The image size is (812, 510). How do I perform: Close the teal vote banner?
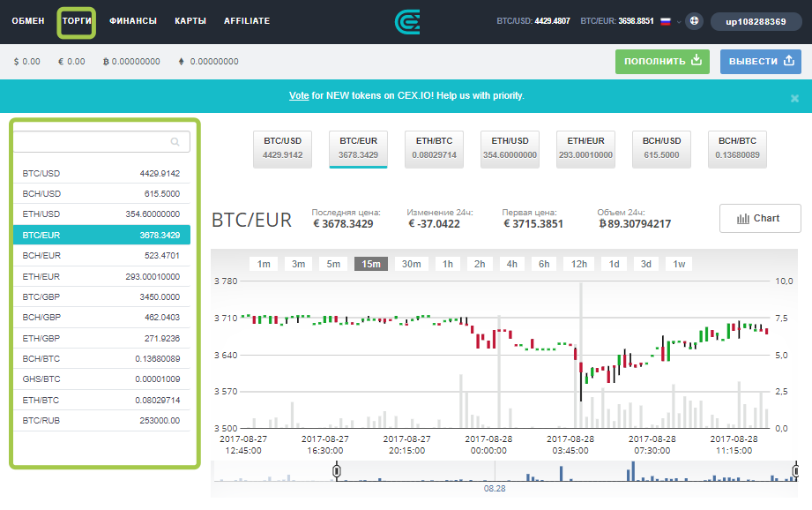pos(794,98)
